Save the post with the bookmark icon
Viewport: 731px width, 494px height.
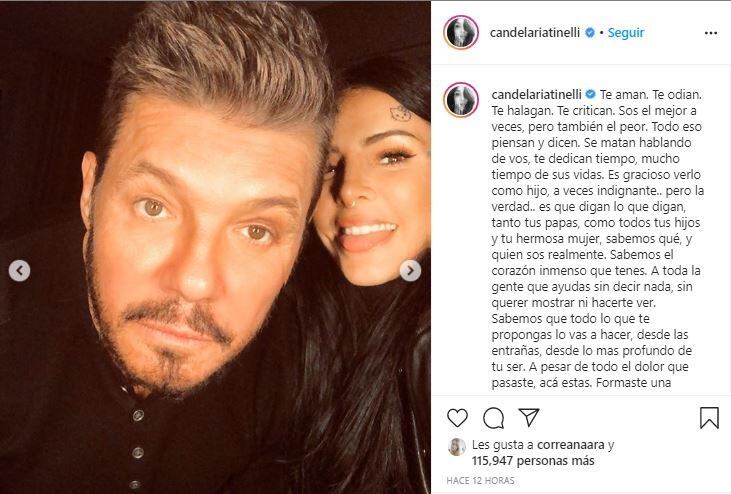[709, 418]
